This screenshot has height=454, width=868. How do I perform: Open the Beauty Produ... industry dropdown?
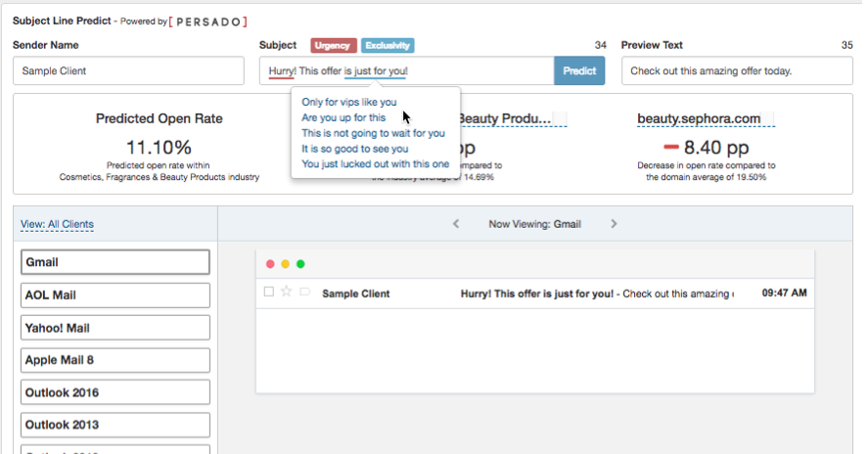click(512, 118)
